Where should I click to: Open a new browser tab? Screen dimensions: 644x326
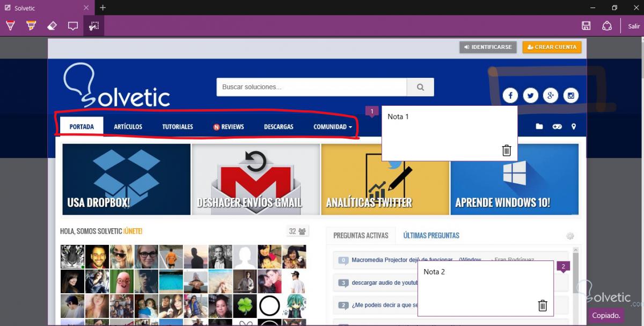point(103,8)
